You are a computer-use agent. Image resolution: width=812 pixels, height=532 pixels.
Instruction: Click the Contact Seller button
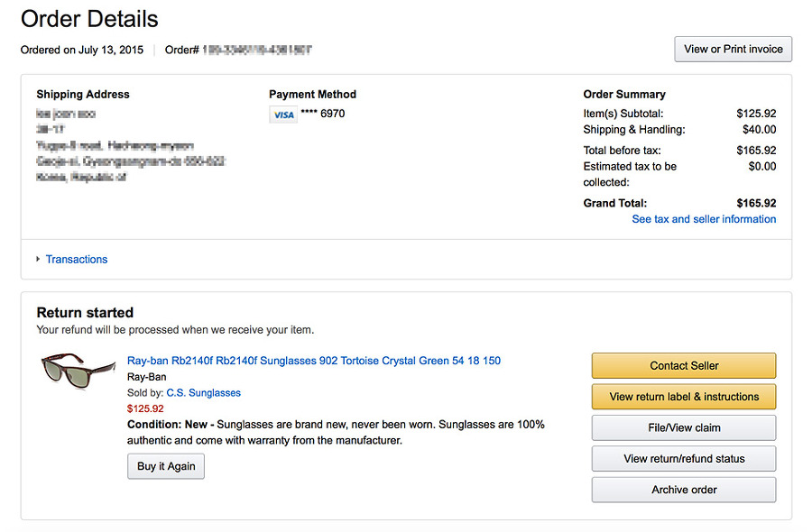(684, 366)
